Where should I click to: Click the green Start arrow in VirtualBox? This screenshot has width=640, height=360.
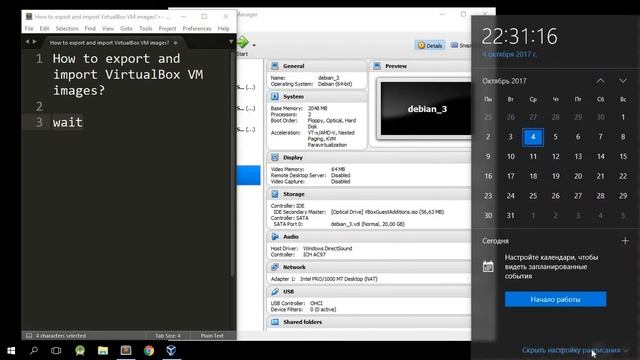point(243,42)
